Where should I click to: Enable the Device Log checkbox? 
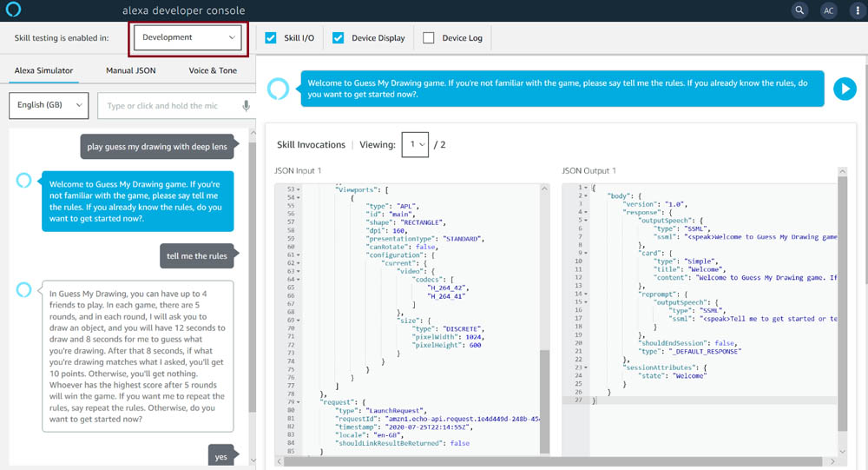coord(429,37)
